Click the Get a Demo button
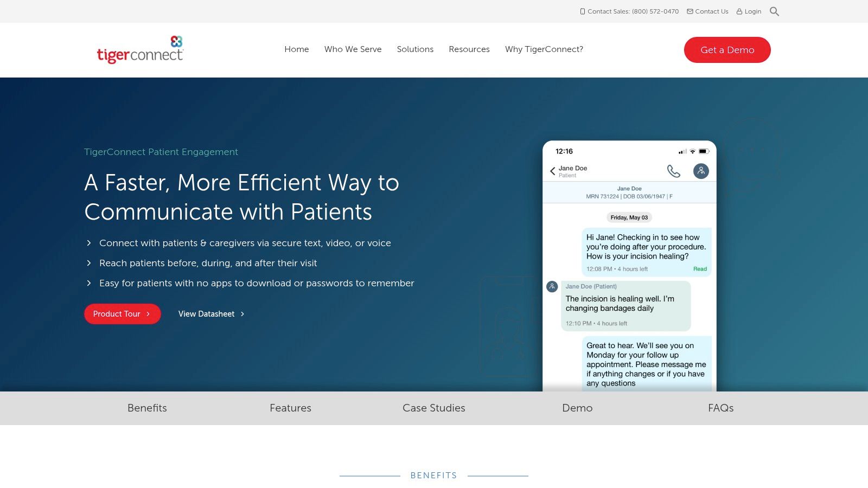868x488 pixels. pyautogui.click(x=727, y=50)
